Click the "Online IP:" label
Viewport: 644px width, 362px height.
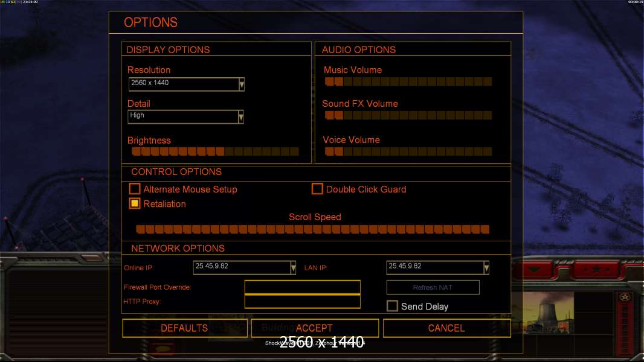click(x=138, y=268)
